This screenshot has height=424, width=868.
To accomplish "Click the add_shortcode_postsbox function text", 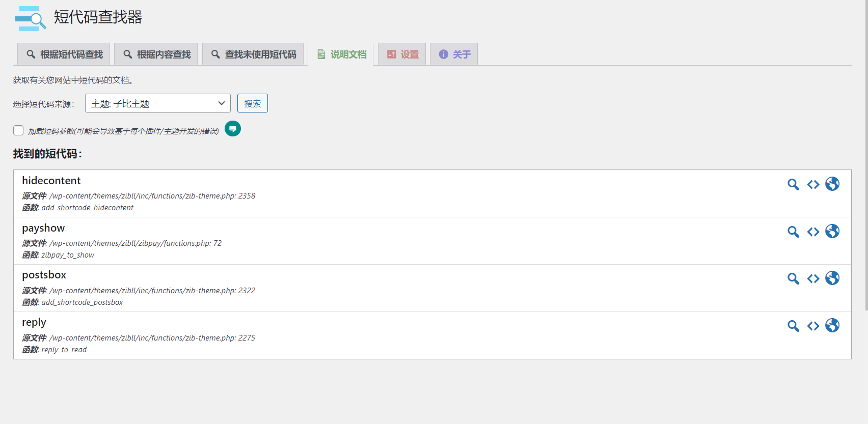I will tap(82, 302).
